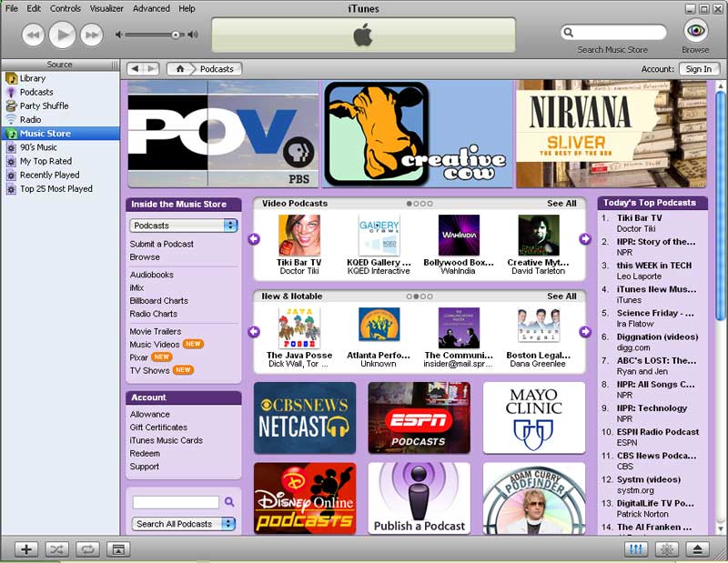The width and height of the screenshot is (728, 563).
Task: Open the Tiki Bar TV video podcast thumbnail
Action: click(x=299, y=235)
